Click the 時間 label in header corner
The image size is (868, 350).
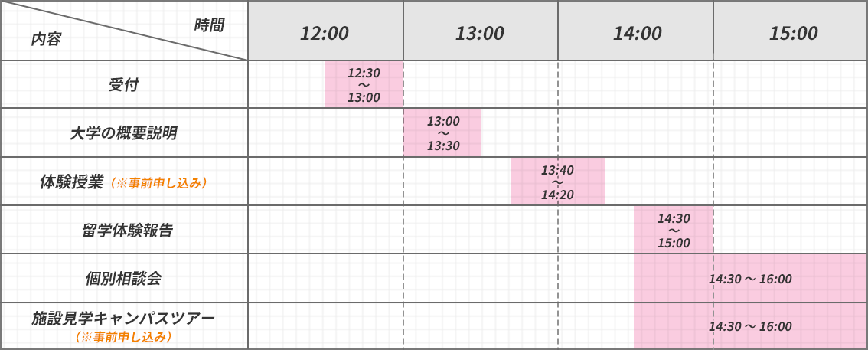(x=209, y=25)
